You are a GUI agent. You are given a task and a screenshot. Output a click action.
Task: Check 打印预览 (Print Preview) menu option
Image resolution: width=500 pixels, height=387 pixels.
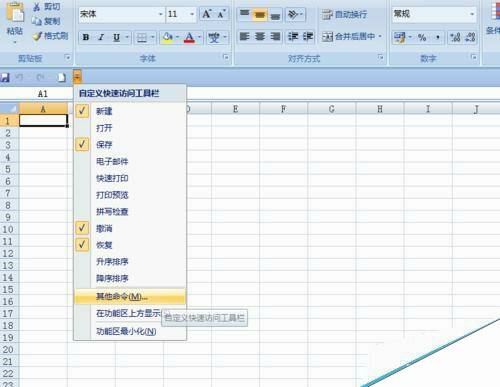point(130,195)
